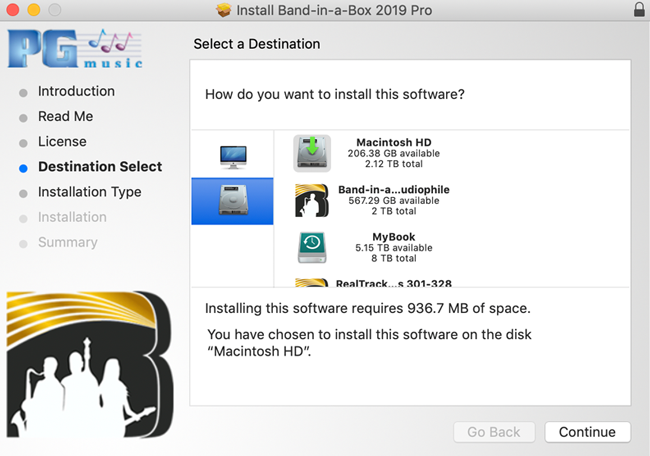
Task: Click the installer package icon in title
Action: click(x=223, y=10)
